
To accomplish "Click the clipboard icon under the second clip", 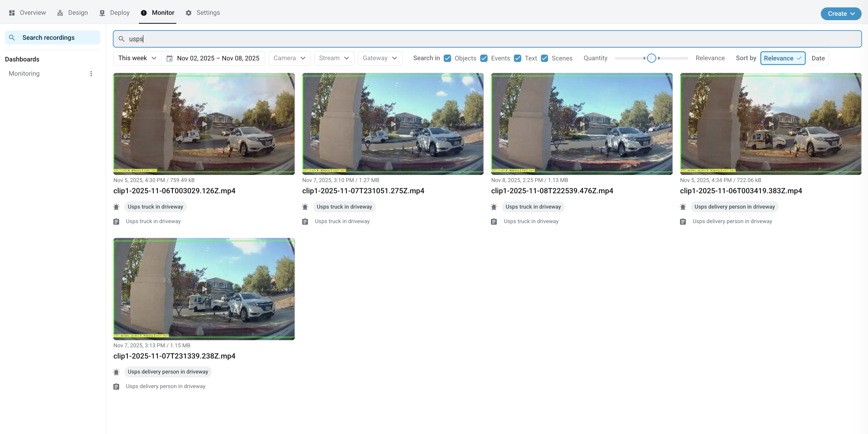I will pyautogui.click(x=305, y=222).
